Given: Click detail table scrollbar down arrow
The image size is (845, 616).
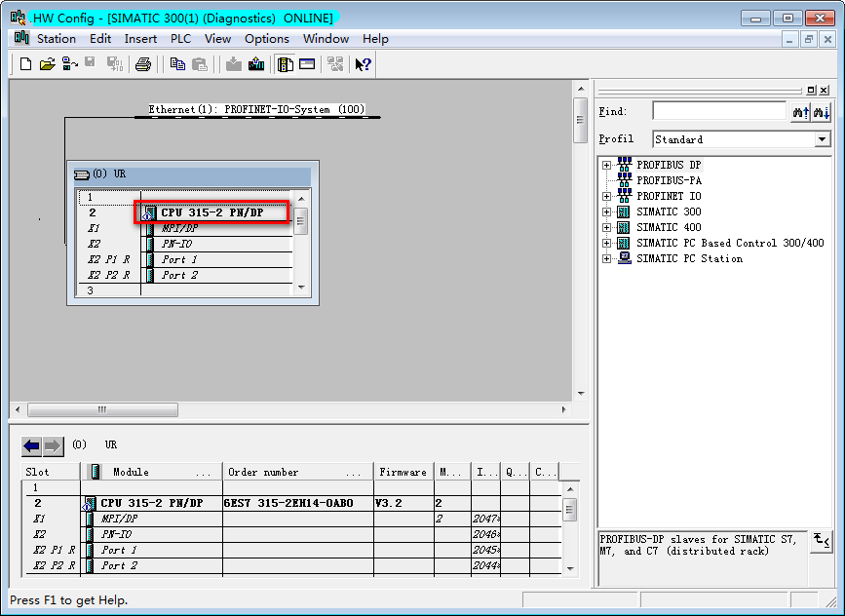Looking at the screenshot, I should click(x=570, y=569).
